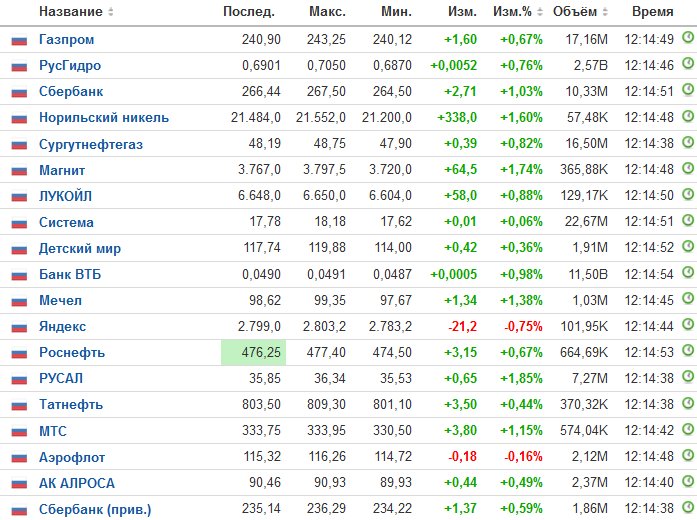697x520 pixels.
Task: Open the Татнефть stock link
Action: 71,404
